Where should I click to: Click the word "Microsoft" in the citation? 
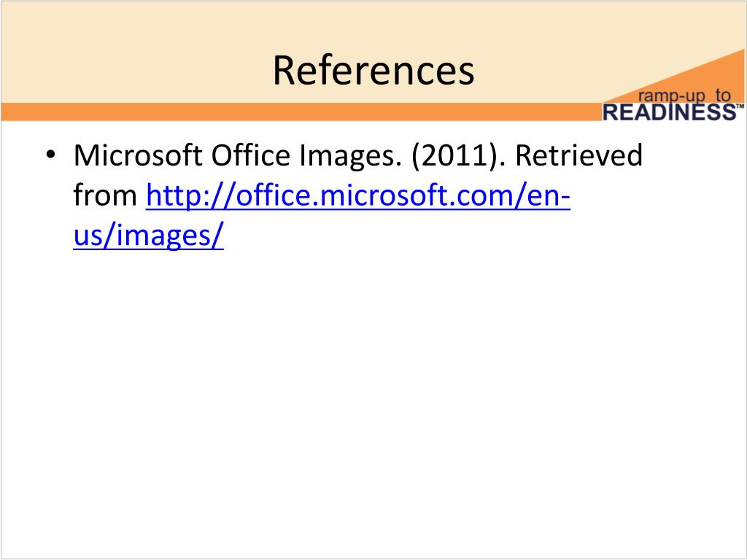click(x=138, y=155)
